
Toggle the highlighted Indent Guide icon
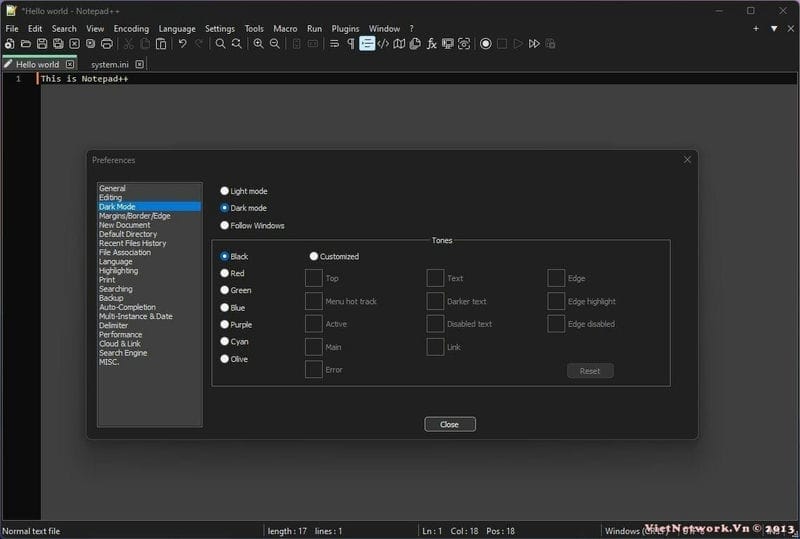(367, 44)
